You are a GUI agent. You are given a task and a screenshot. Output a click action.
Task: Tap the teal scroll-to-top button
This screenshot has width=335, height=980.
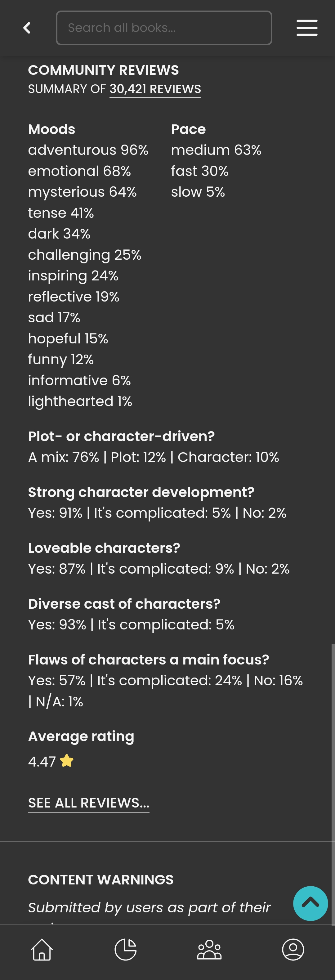pyautogui.click(x=310, y=903)
